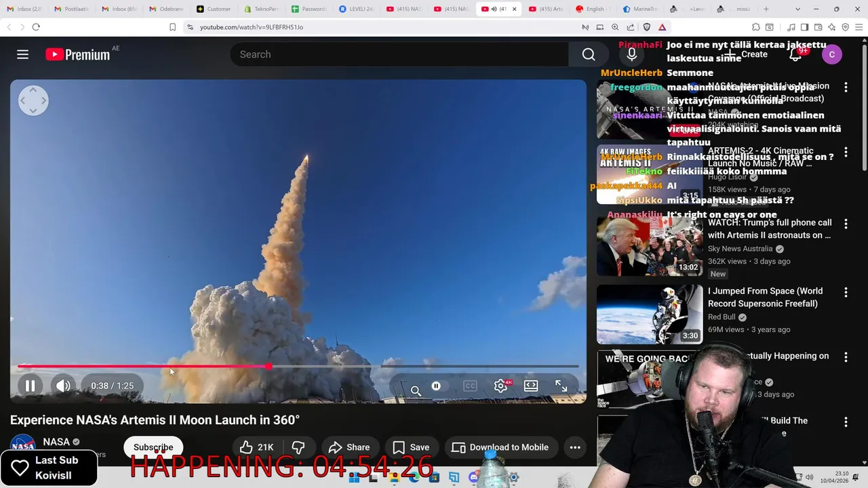Open the account avatar menu

click(832, 54)
